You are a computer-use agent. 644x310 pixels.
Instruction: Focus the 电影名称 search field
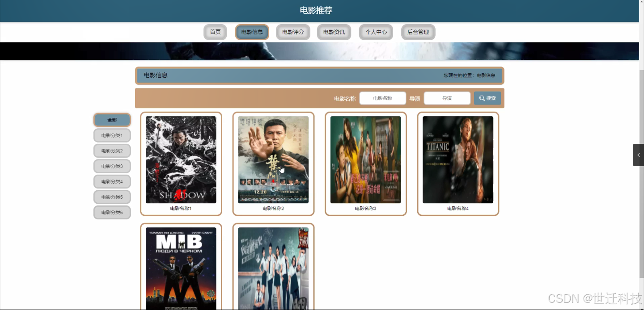tap(383, 98)
